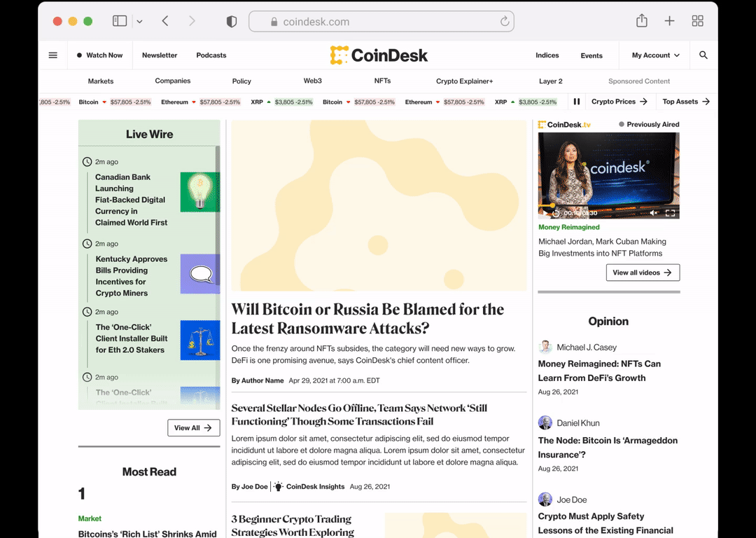Select the Markets category
Screen dimensions: 756x538
tap(101, 81)
